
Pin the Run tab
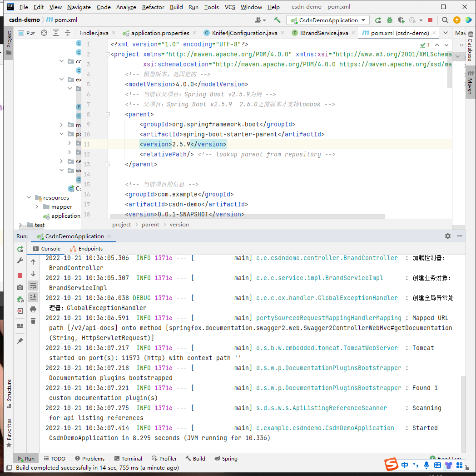point(20,341)
